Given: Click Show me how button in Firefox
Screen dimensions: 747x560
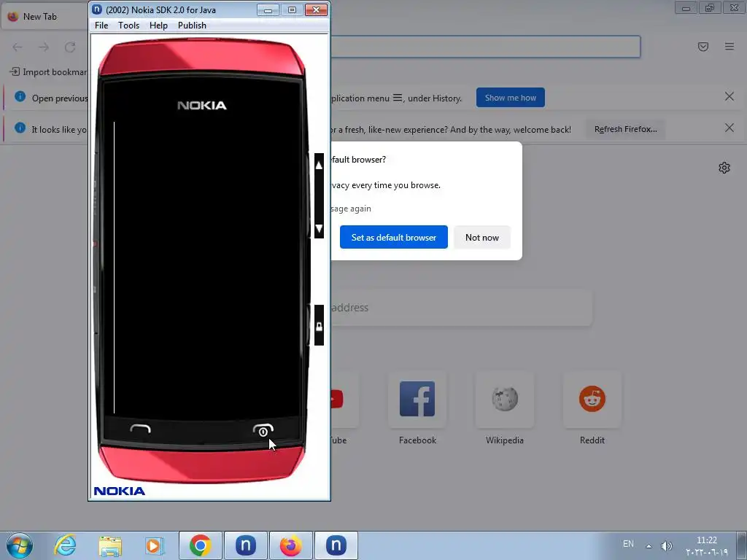Looking at the screenshot, I should pyautogui.click(x=510, y=98).
